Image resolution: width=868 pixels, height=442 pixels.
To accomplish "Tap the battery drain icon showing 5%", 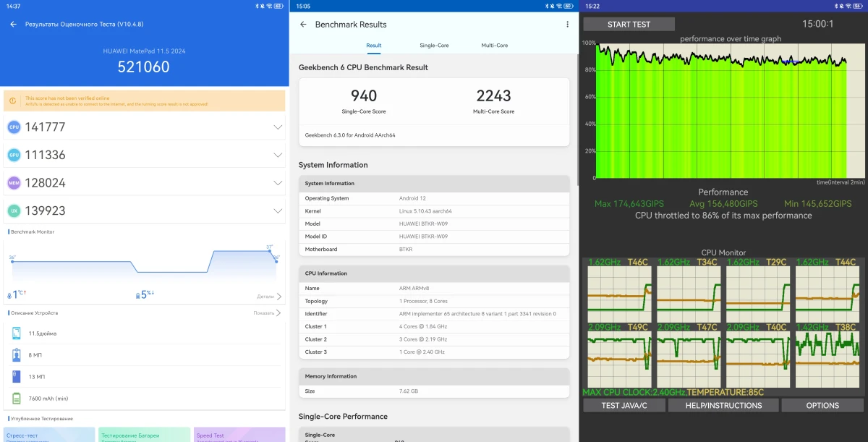I will pos(137,295).
